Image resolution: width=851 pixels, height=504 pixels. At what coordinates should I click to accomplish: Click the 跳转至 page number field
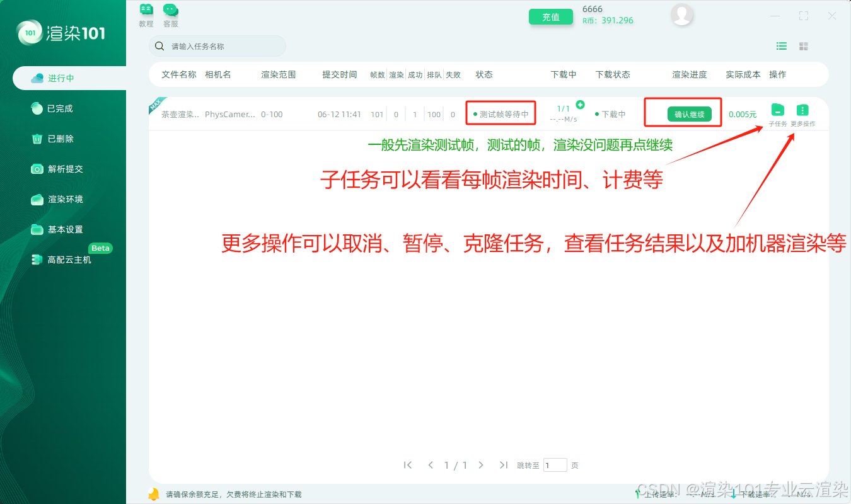coord(555,465)
